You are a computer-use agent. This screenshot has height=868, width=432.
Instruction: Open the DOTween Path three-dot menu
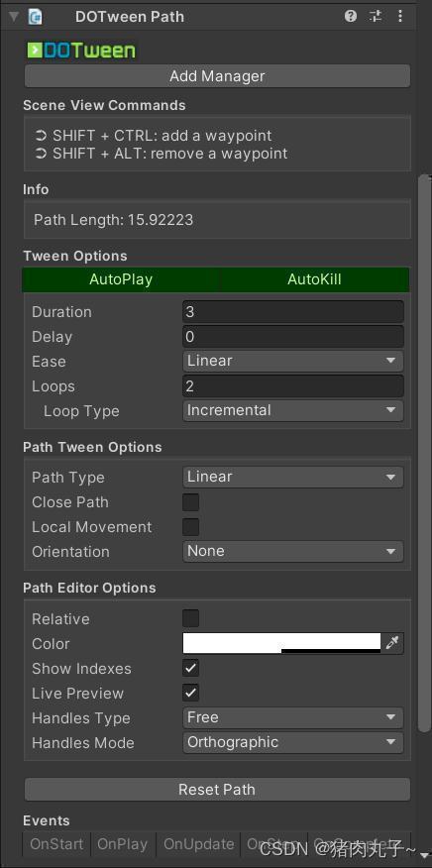[400, 16]
